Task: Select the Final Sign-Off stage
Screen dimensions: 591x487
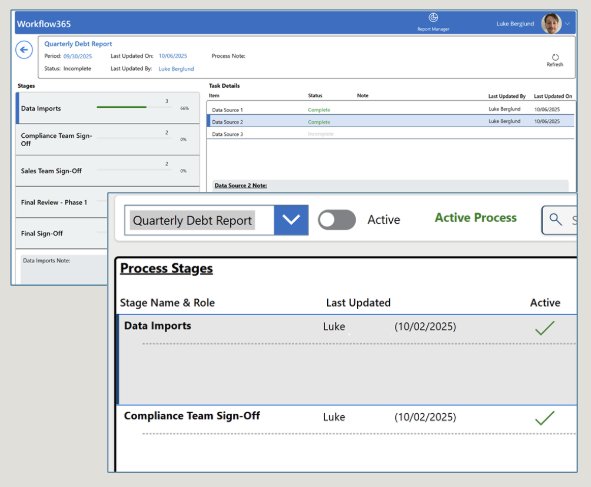Action: [x=62, y=234]
